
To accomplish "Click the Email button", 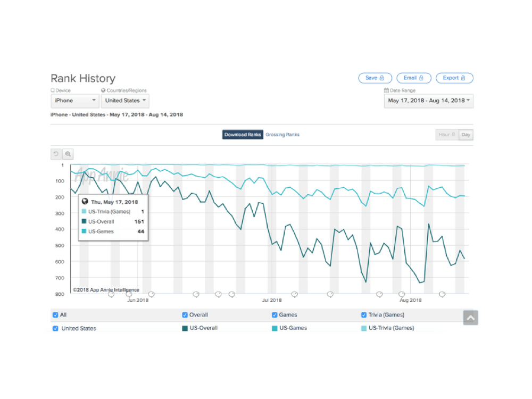I will tap(413, 78).
